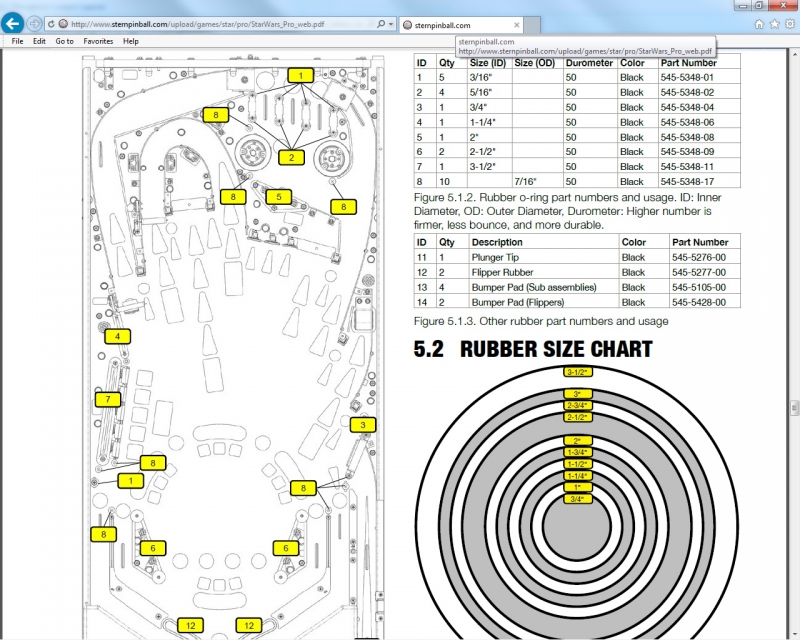Click the browser Forward arrow button
This screenshot has height=640, width=800.
click(x=34, y=24)
